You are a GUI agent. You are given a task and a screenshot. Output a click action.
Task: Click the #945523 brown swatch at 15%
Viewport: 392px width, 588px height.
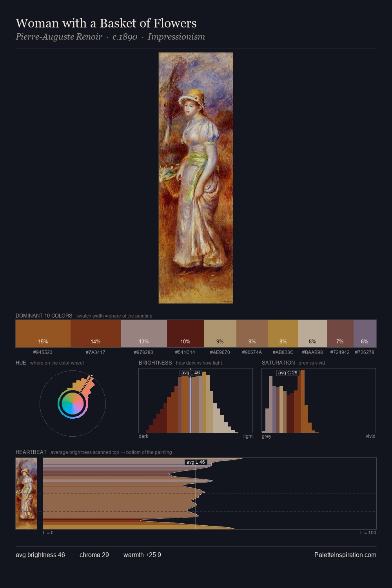43,334
